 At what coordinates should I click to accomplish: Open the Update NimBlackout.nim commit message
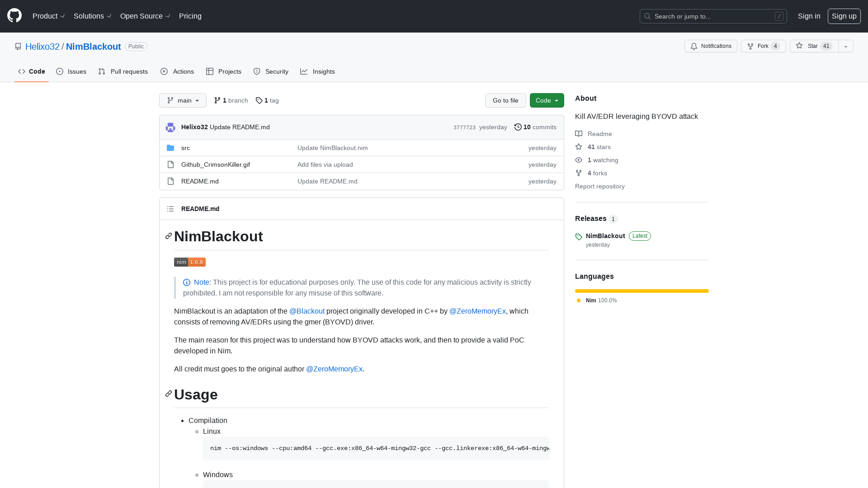[x=333, y=148]
